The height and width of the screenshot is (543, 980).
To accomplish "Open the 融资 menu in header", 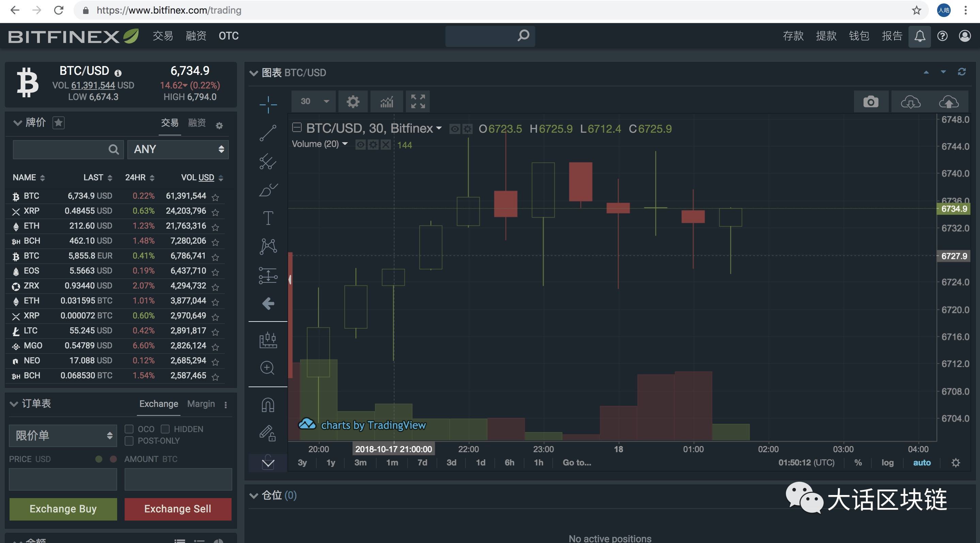I will pos(196,36).
